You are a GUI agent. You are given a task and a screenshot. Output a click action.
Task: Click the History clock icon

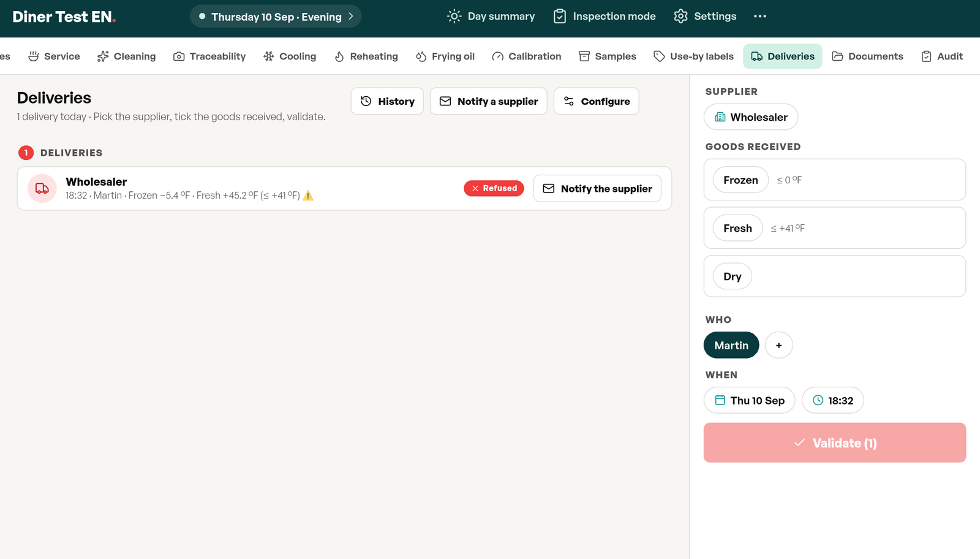[366, 101]
